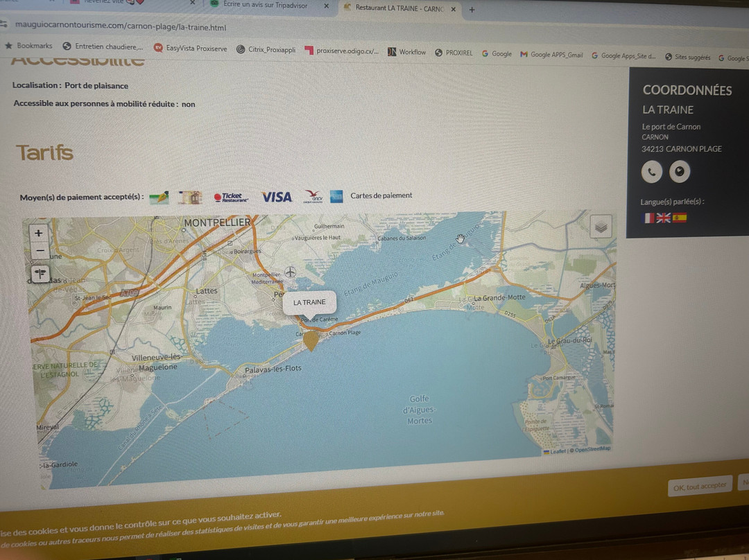Open the map layers selector
Screen dimensions: 749x560
pyautogui.click(x=601, y=226)
